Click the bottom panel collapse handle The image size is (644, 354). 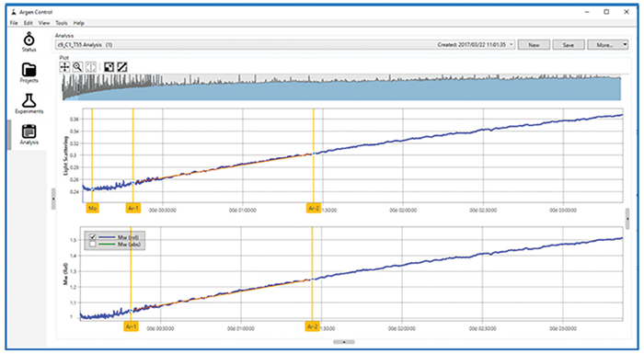coord(344,342)
